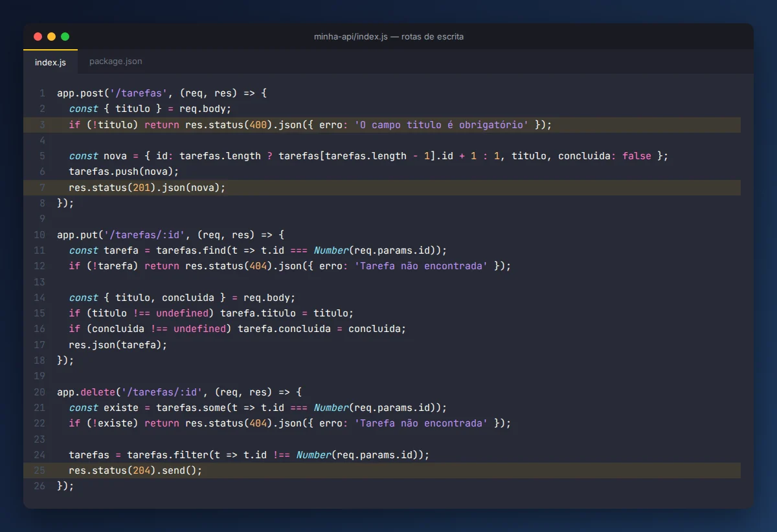
Task: Click 'tarefa.titulo = titulo;' on line 15
Action: pyautogui.click(x=287, y=313)
